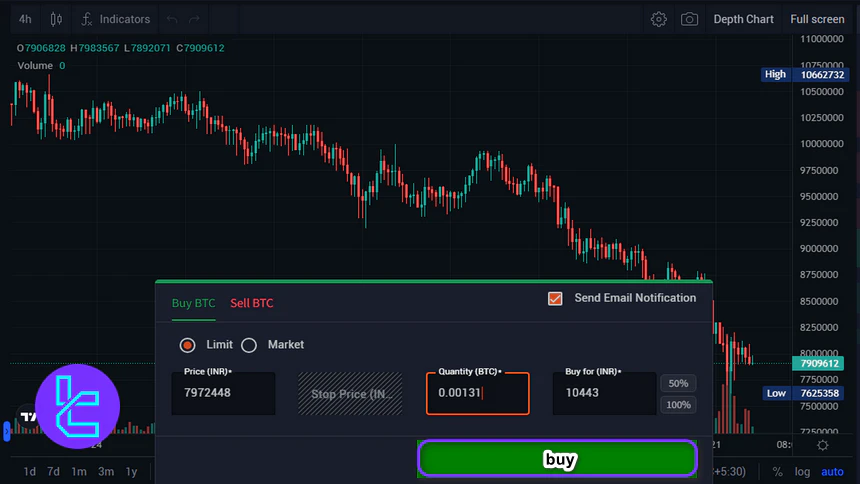This screenshot has height=484, width=860.
Task: Switch to Depth Chart view
Action: pyautogui.click(x=743, y=19)
